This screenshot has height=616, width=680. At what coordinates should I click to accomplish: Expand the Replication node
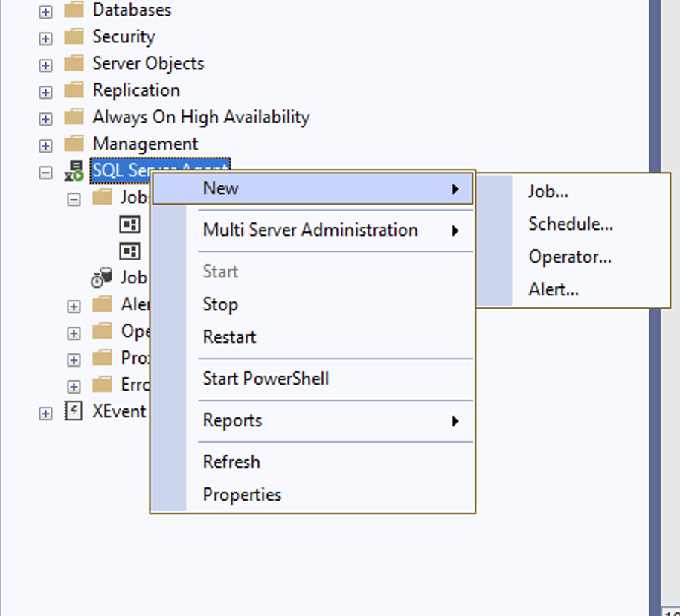pyautogui.click(x=45, y=92)
